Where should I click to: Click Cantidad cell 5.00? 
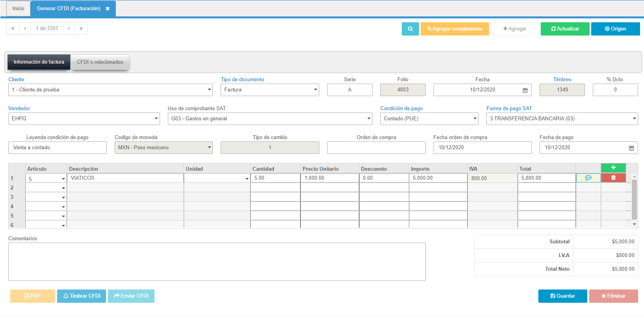pos(275,178)
